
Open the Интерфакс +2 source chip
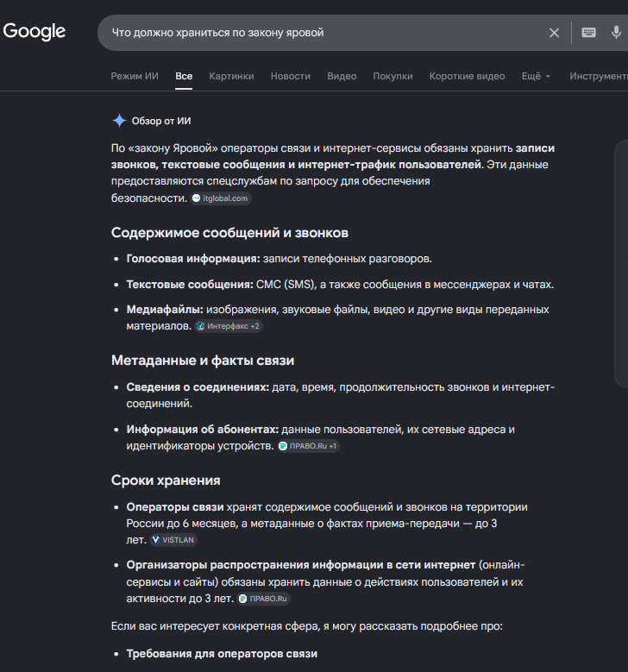[229, 326]
